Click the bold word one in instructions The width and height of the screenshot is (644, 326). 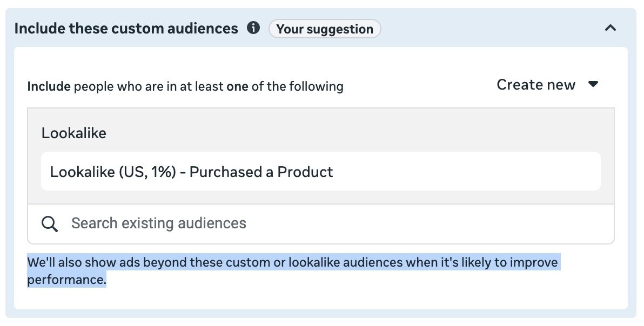[x=237, y=86]
